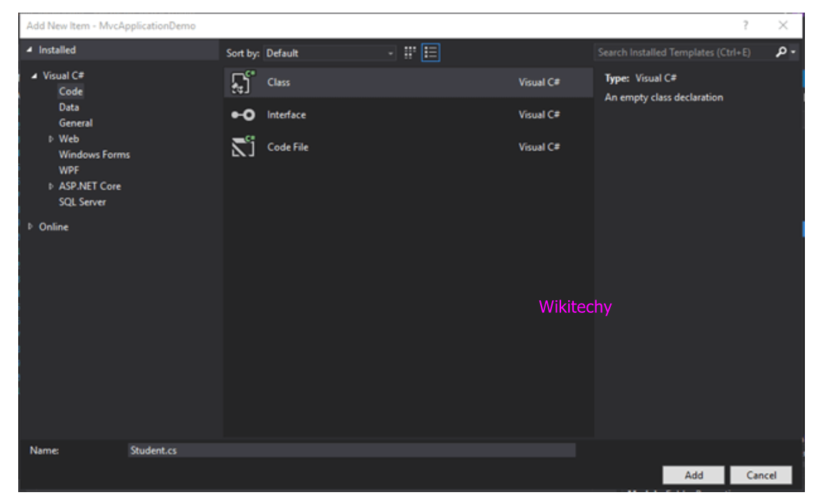Select the General category
Image resolution: width=821 pixels, height=504 pixels.
76,123
